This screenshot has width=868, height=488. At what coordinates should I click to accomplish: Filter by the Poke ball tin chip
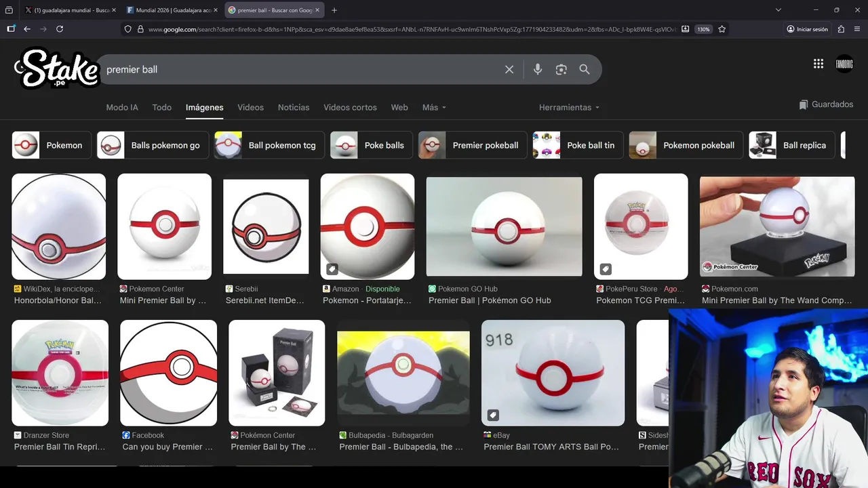[x=578, y=145]
